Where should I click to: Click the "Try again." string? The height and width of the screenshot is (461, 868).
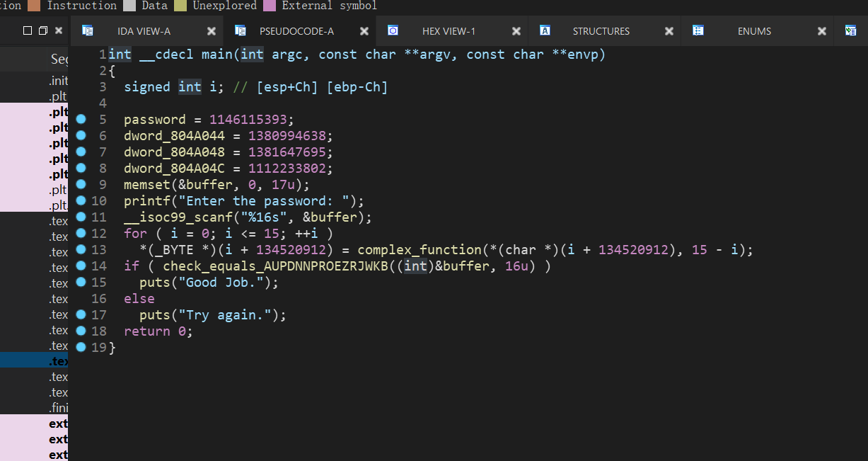click(224, 314)
